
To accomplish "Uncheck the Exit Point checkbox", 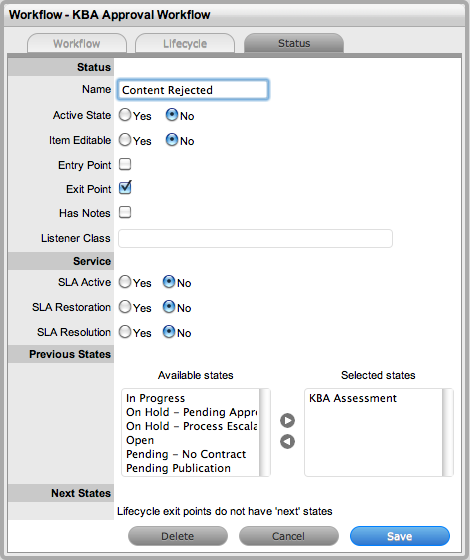I will coord(125,188).
